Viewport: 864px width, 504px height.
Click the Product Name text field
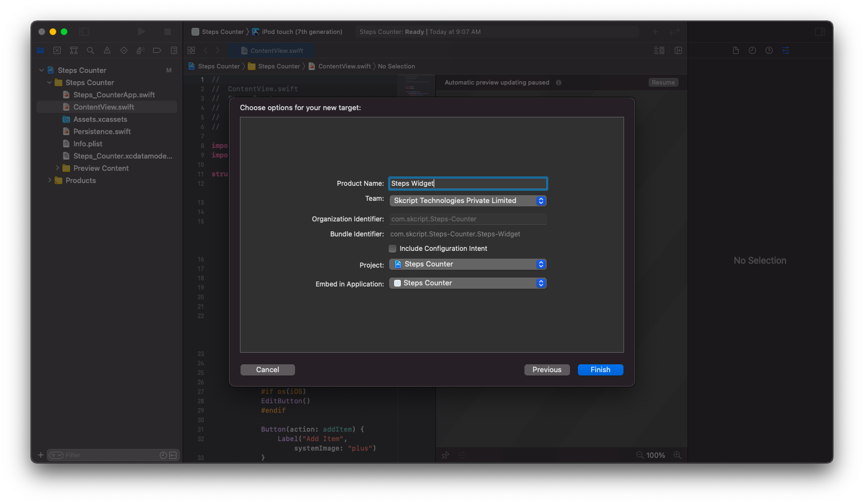pos(468,184)
